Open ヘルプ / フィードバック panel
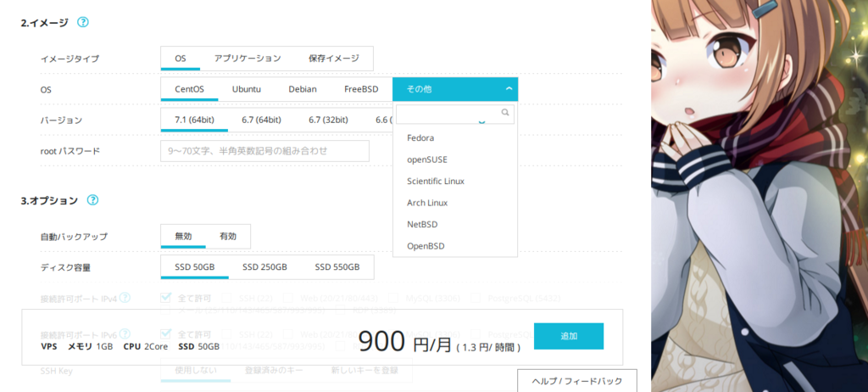The image size is (868, 392). tap(576, 381)
